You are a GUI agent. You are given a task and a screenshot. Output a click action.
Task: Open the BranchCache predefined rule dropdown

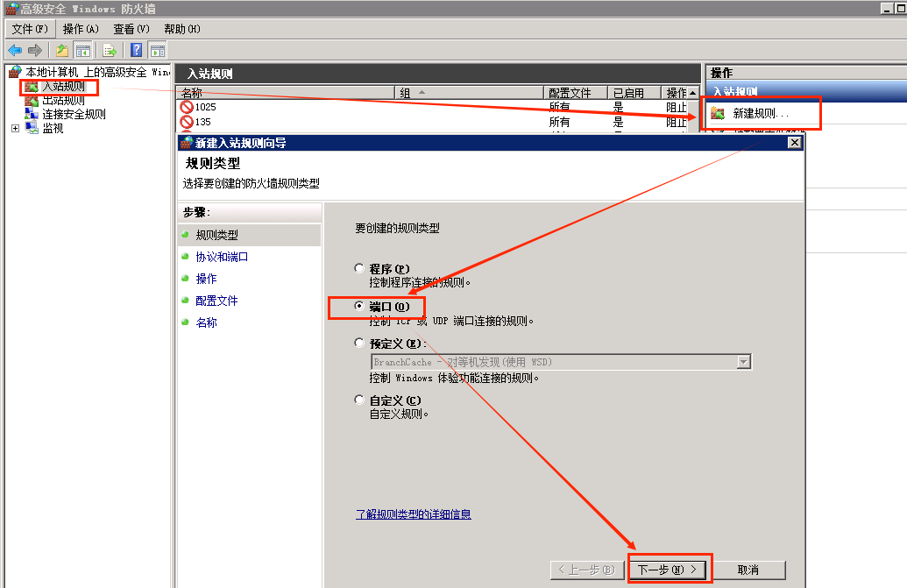click(x=743, y=362)
